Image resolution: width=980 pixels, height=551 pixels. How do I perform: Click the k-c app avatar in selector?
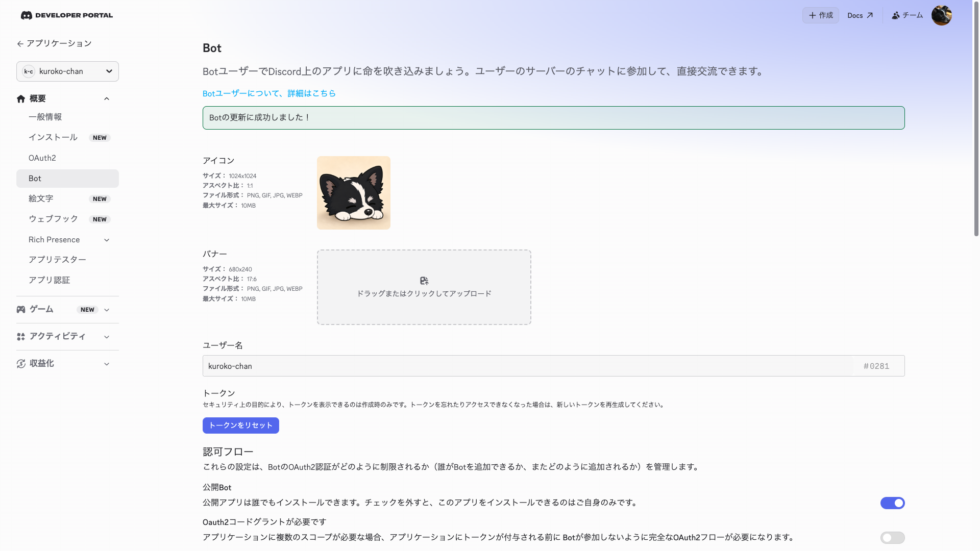pos(29,71)
